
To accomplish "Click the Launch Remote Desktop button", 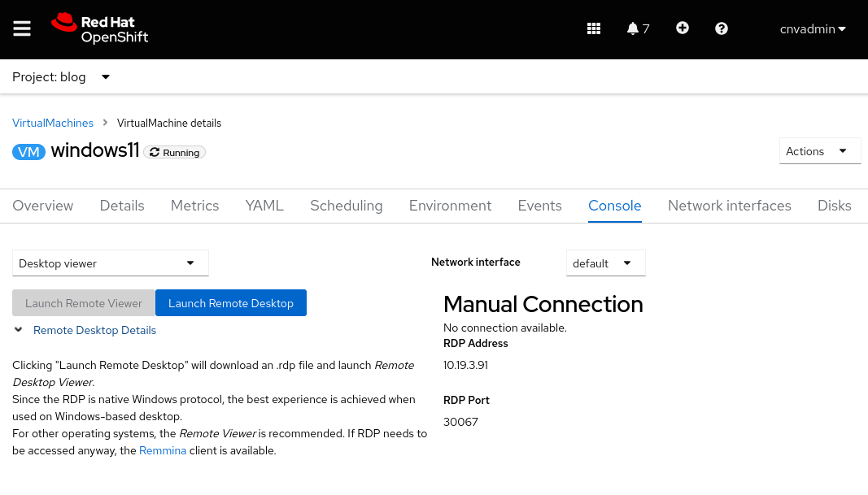I will 230,303.
